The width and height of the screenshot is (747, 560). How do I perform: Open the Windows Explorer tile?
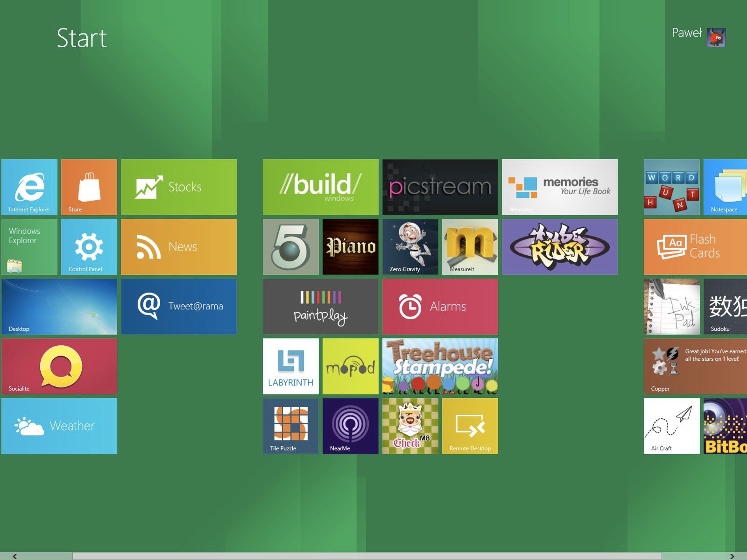click(29, 247)
